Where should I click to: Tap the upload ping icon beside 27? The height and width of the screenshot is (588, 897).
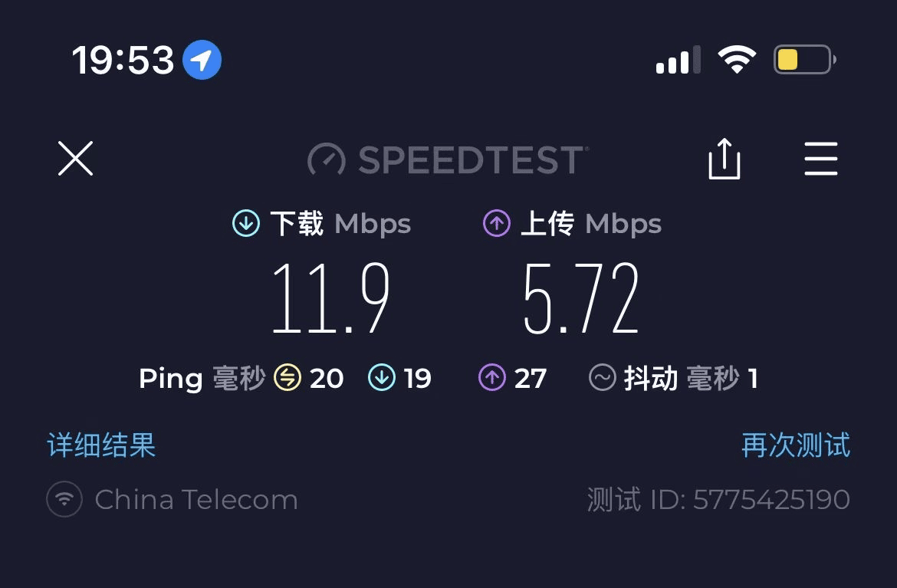pyautogui.click(x=491, y=378)
